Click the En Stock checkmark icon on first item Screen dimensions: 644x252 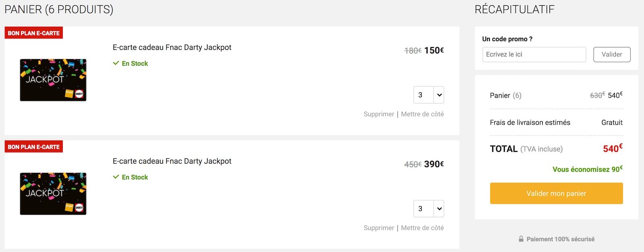(116, 63)
